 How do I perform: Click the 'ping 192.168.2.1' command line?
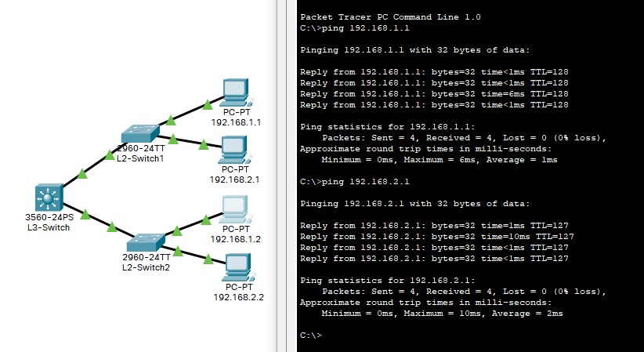355,181
